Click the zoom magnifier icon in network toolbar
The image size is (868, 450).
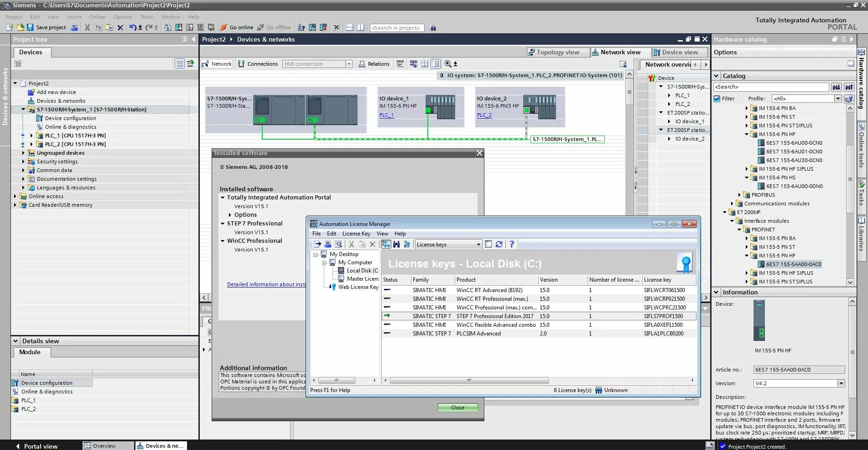[448, 64]
